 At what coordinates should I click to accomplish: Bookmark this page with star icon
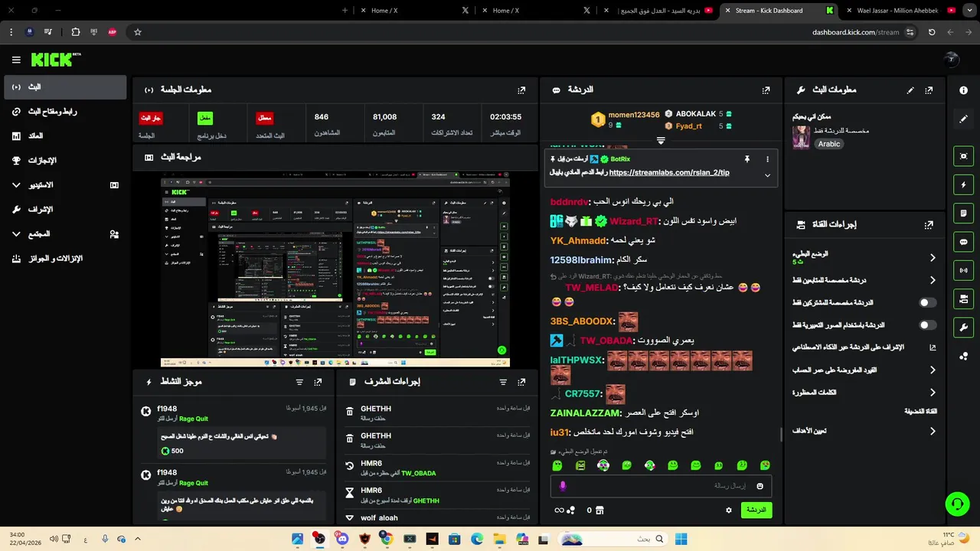pos(138,32)
